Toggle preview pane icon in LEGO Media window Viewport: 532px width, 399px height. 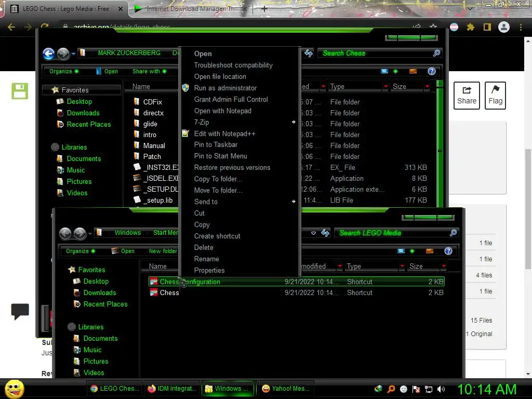[430, 251]
